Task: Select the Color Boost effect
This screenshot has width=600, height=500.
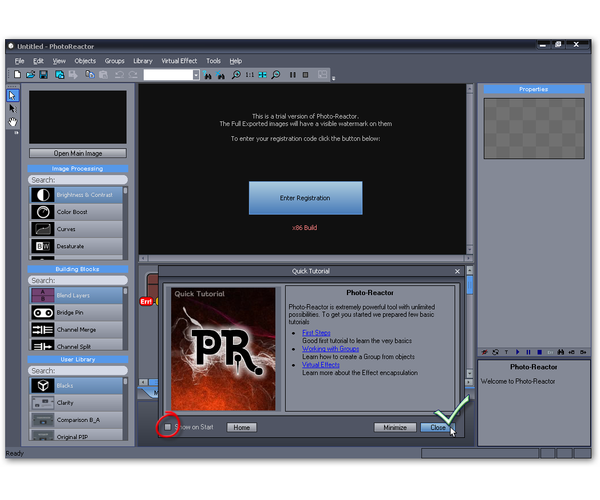Action: pyautogui.click(x=76, y=212)
